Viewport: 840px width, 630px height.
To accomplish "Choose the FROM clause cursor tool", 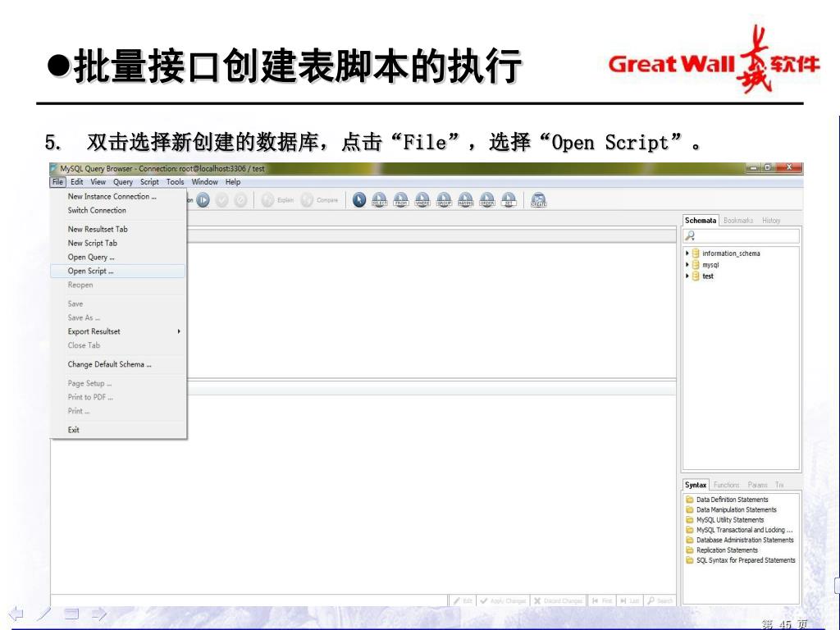I will (x=400, y=200).
